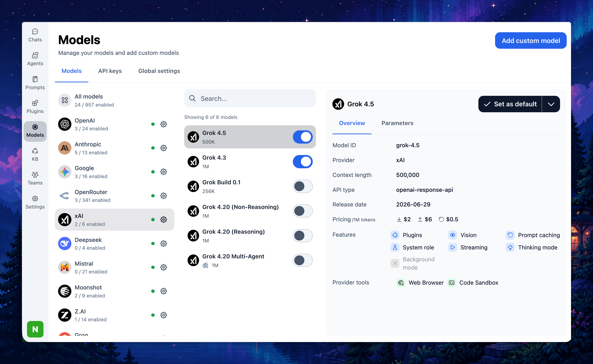Open the Global settings tab
Screen dimensions: 593x364
pos(159,71)
